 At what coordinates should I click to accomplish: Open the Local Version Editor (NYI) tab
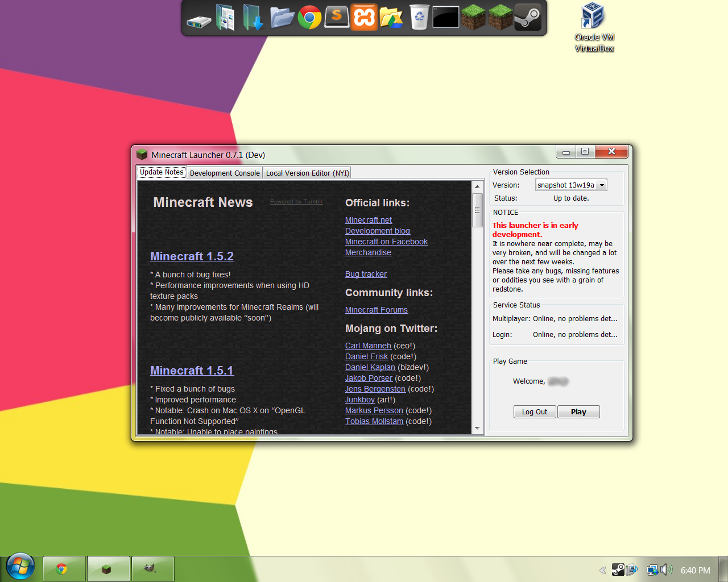click(307, 173)
